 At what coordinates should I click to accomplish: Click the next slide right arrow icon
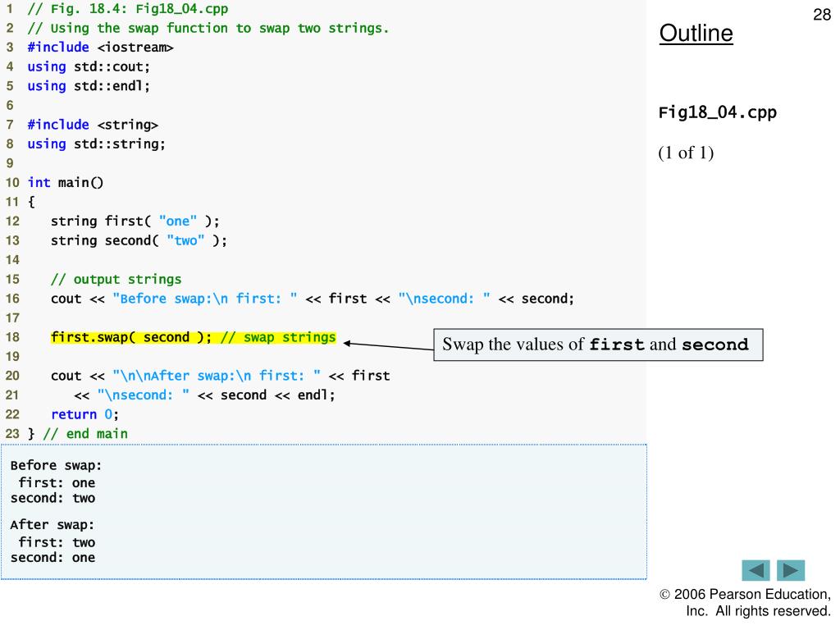[x=791, y=571]
